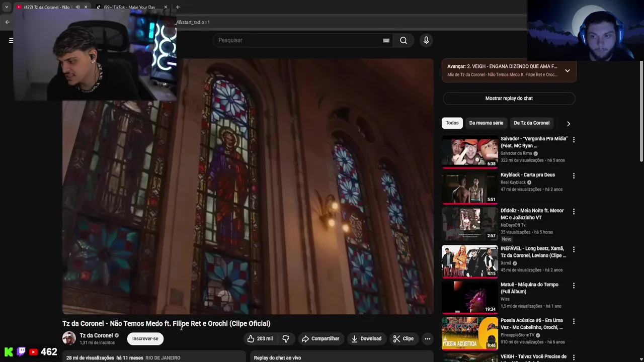Select the Todos filter chip
This screenshot has height=362, width=644.
[452, 123]
